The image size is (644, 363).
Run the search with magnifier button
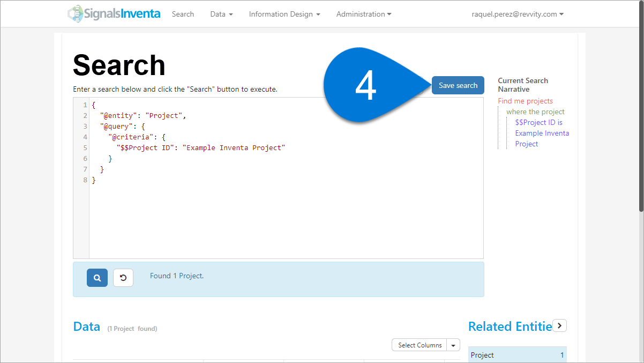97,278
